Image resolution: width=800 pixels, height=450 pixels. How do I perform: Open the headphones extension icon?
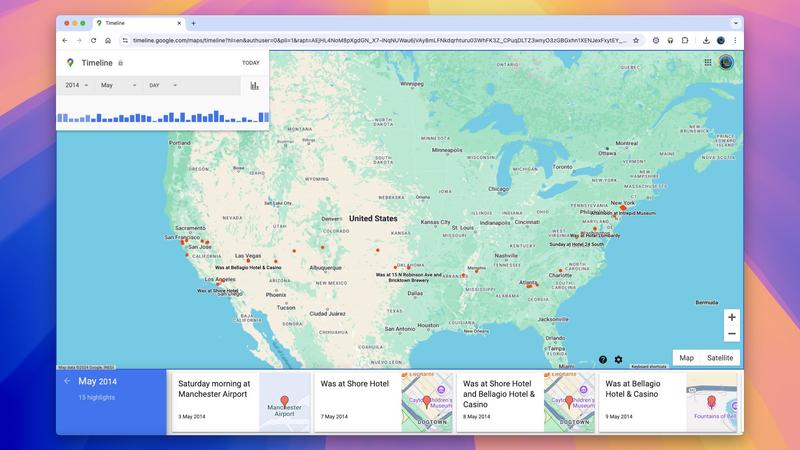click(x=670, y=40)
